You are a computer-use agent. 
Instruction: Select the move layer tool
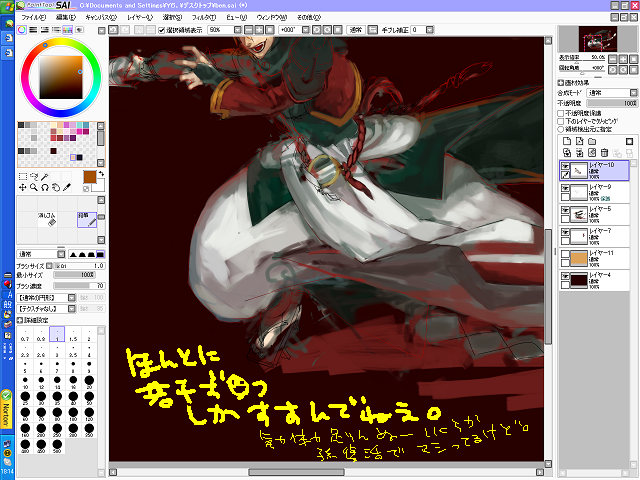(x=23, y=187)
